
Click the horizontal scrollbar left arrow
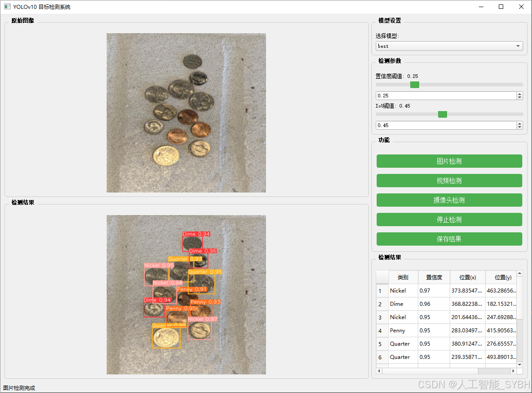coord(379,371)
